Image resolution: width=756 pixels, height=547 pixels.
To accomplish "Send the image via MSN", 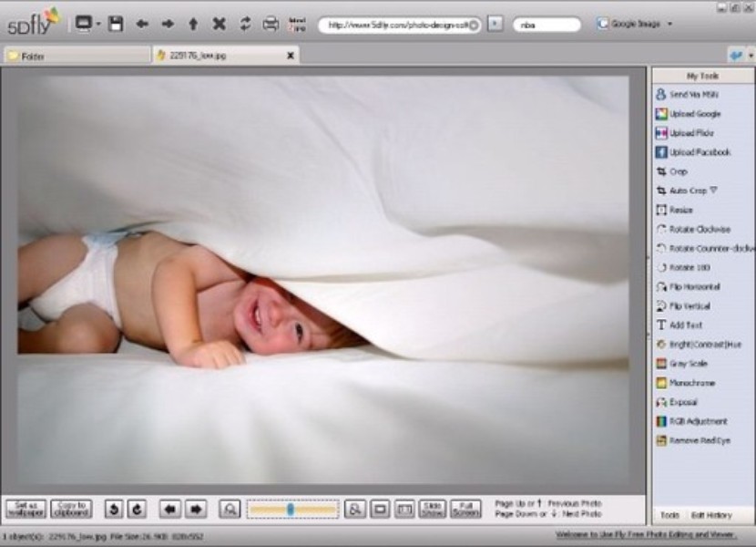I will (687, 94).
